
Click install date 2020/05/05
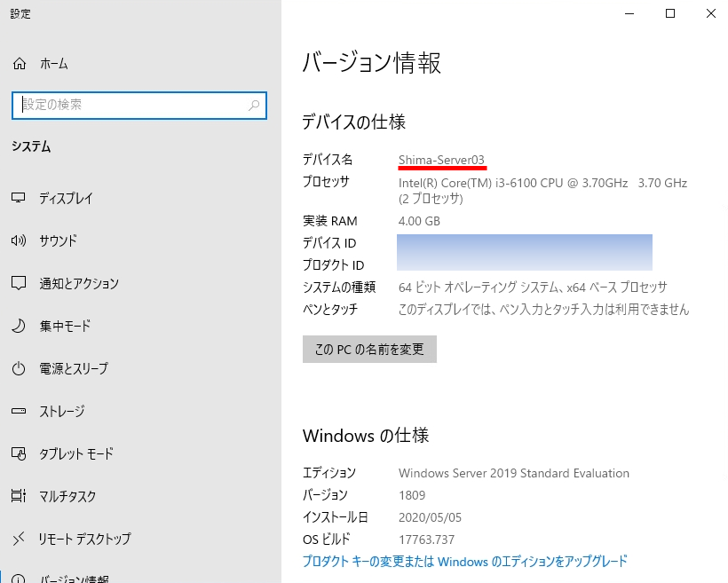[x=430, y=517]
